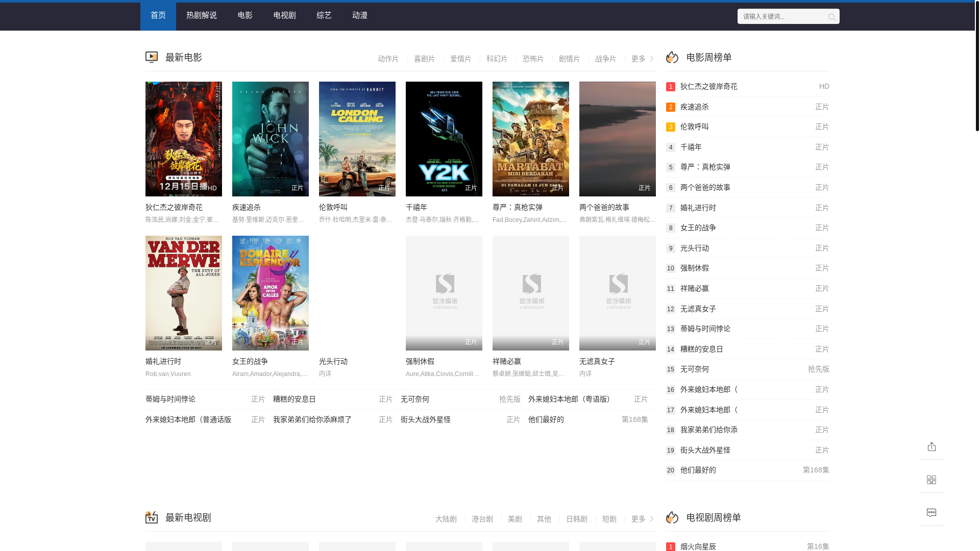This screenshot has width=980, height=551.
Task: Filter movies by 喜剧片
Action: [425, 59]
